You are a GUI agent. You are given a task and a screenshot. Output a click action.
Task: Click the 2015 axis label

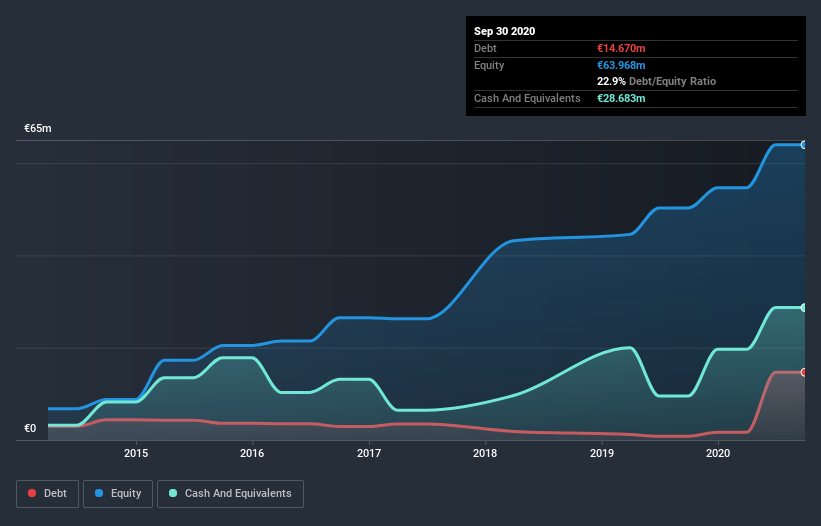click(x=136, y=453)
